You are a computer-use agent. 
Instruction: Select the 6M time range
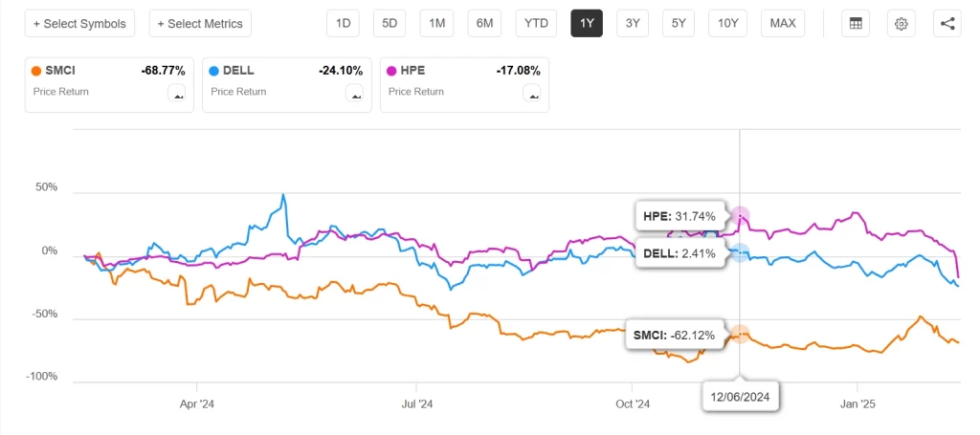[484, 24]
